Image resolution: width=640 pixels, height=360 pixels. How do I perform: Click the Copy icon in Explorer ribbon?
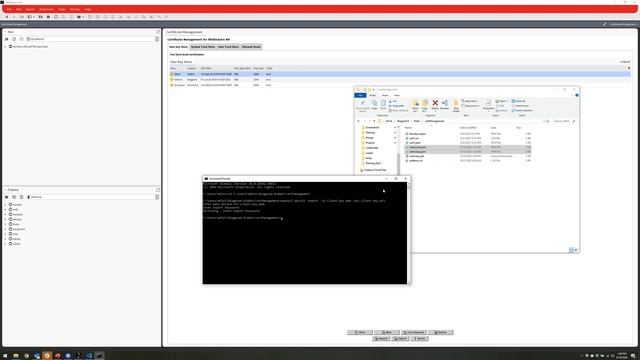[x=374, y=104]
